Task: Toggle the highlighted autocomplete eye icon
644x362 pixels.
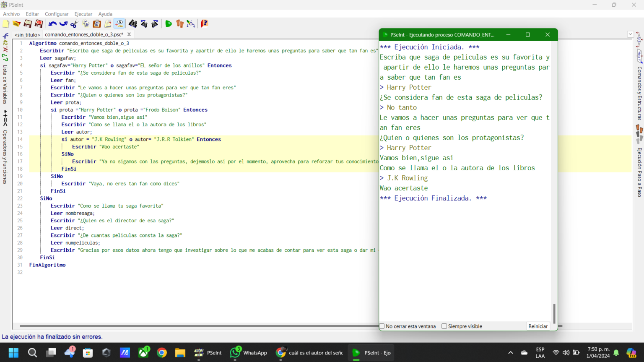Action: [119, 23]
